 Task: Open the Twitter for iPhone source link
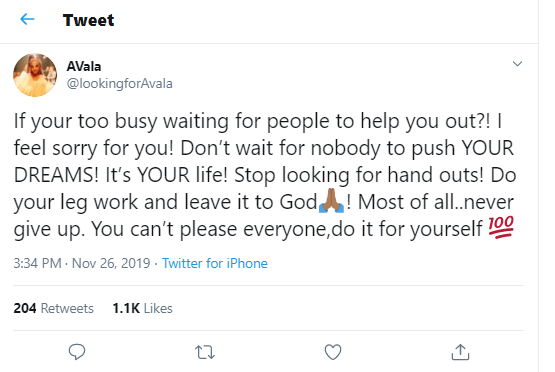coord(214,263)
